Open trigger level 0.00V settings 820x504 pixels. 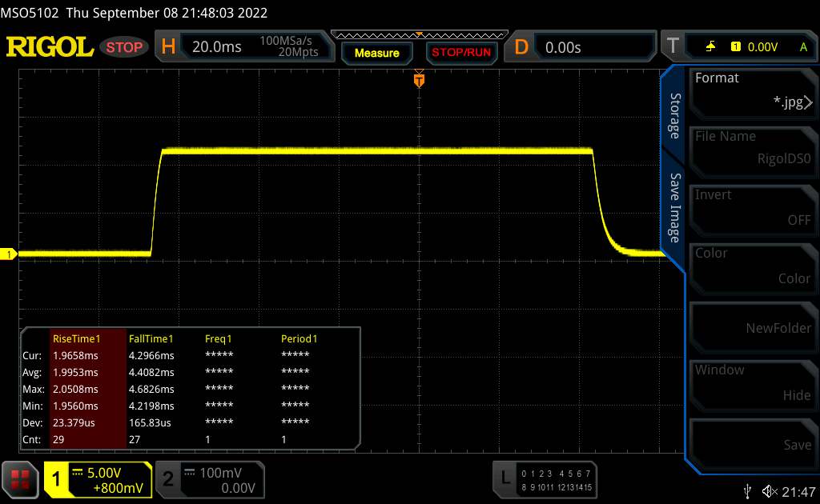(x=762, y=47)
